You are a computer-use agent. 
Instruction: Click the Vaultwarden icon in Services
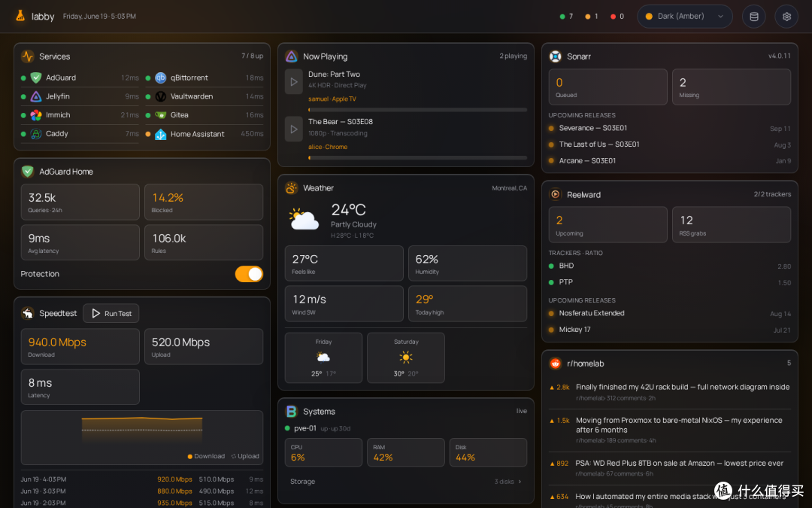[x=161, y=96]
